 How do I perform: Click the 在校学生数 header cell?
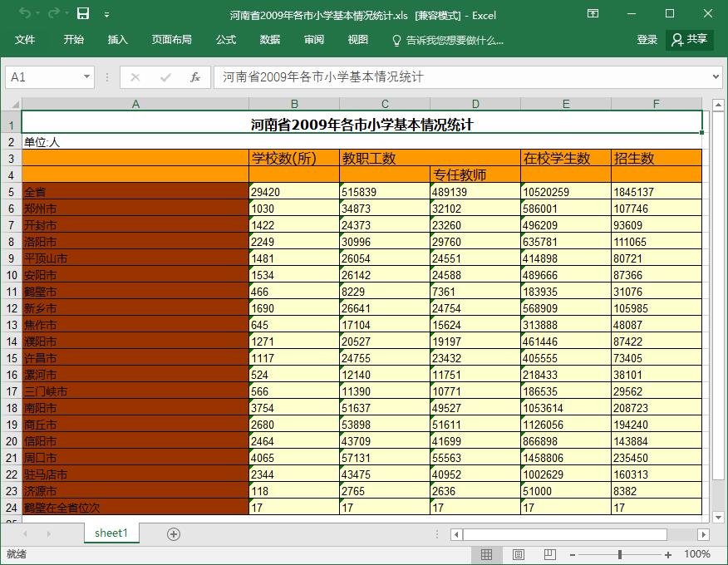coord(566,159)
